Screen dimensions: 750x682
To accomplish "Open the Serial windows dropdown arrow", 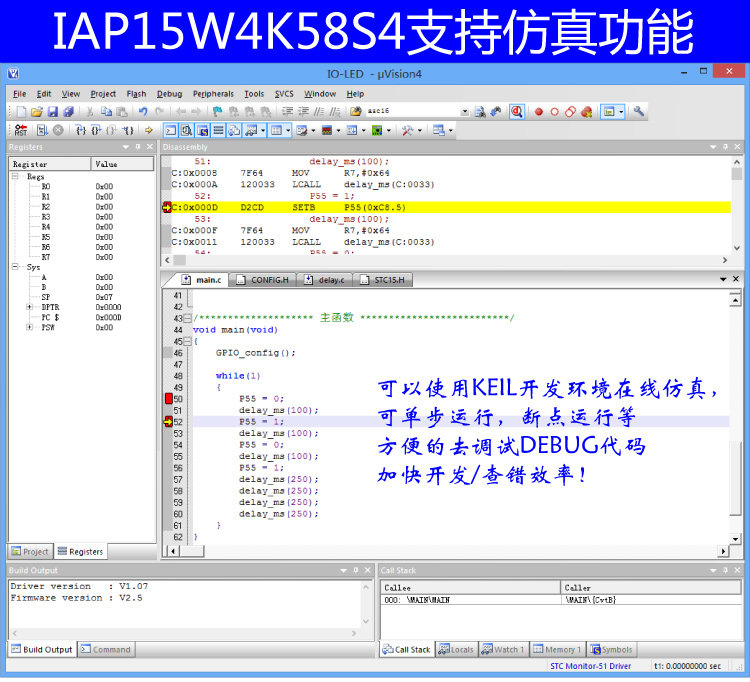I will point(313,131).
